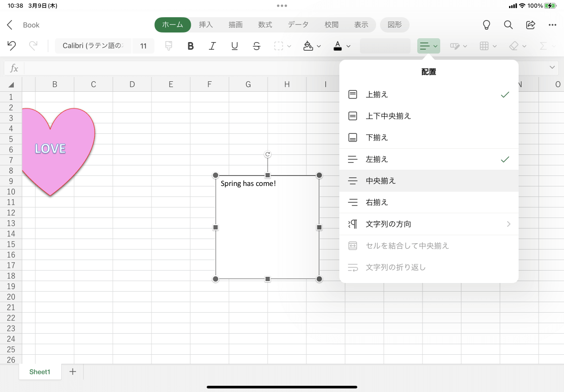Apply the fill color bucket
Image resolution: width=564 pixels, height=392 pixels.
coord(308,46)
